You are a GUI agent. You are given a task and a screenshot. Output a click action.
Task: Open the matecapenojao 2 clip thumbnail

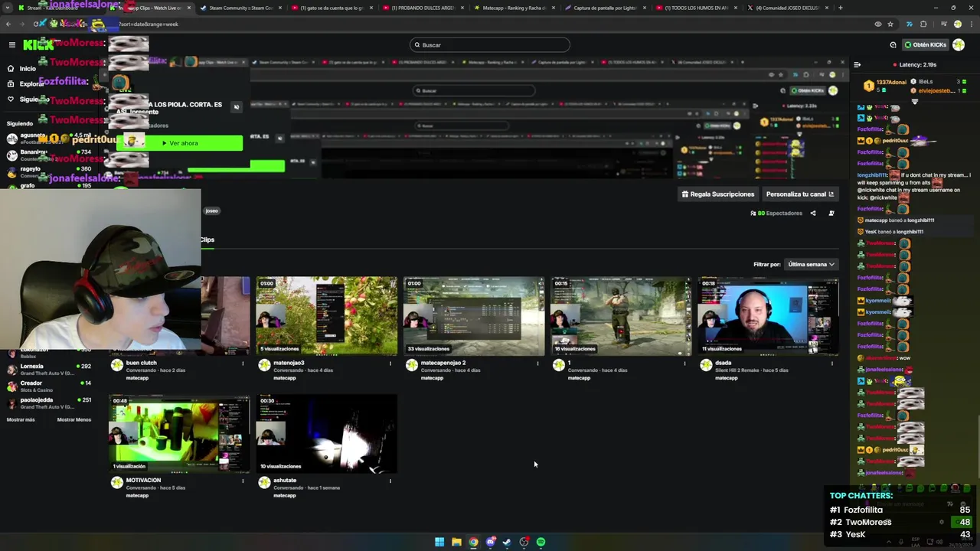(x=474, y=316)
